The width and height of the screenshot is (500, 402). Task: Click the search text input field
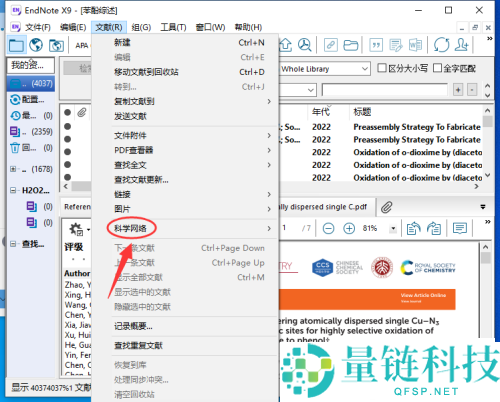pos(385,90)
